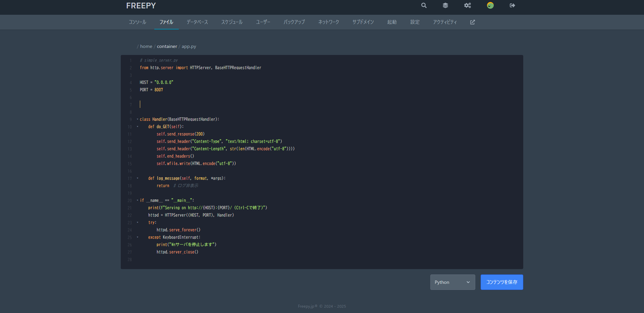Open the external link icon in navigation bar
644x313 pixels.
(x=472, y=22)
